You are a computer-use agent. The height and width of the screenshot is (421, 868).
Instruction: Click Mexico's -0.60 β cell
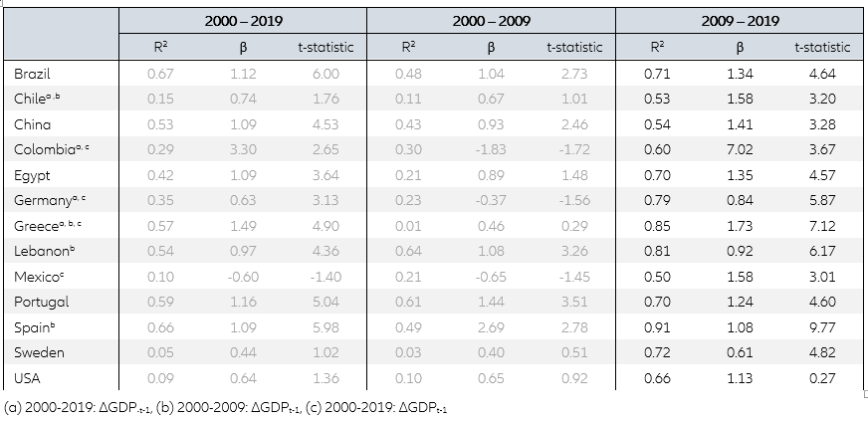click(x=243, y=276)
